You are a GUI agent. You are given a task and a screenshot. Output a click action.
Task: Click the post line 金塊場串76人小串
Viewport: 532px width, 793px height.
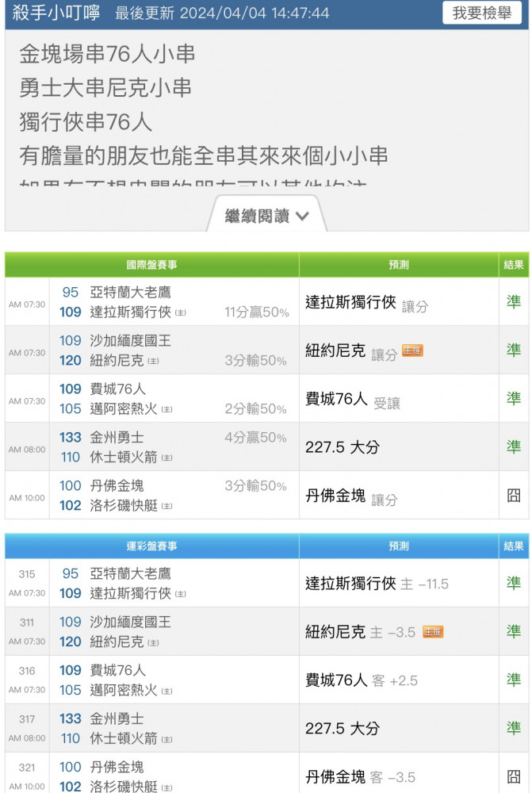click(107, 54)
